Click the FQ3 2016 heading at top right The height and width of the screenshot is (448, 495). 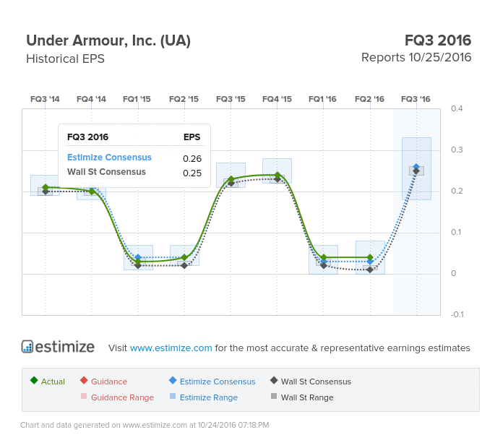pyautogui.click(x=438, y=40)
